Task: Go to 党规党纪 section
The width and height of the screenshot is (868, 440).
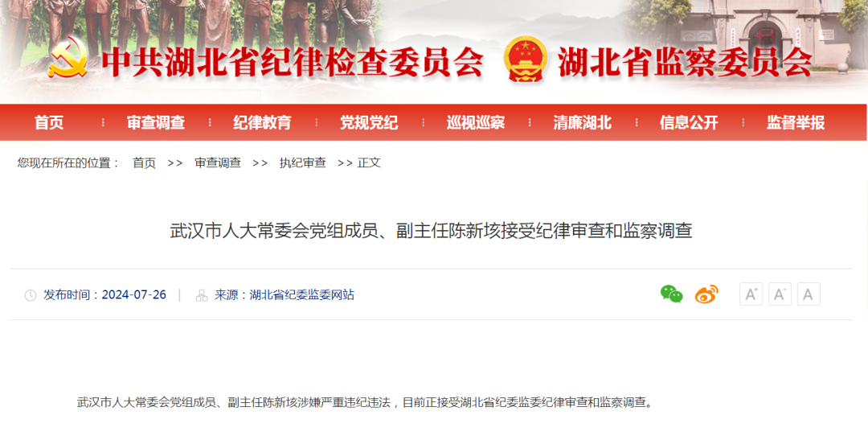Action: (x=369, y=122)
